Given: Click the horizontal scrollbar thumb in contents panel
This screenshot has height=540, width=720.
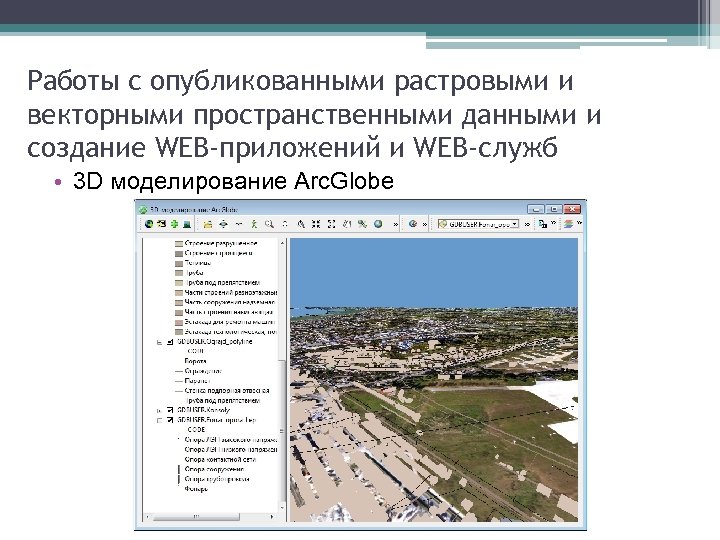Looking at the screenshot, I should pyautogui.click(x=196, y=517).
